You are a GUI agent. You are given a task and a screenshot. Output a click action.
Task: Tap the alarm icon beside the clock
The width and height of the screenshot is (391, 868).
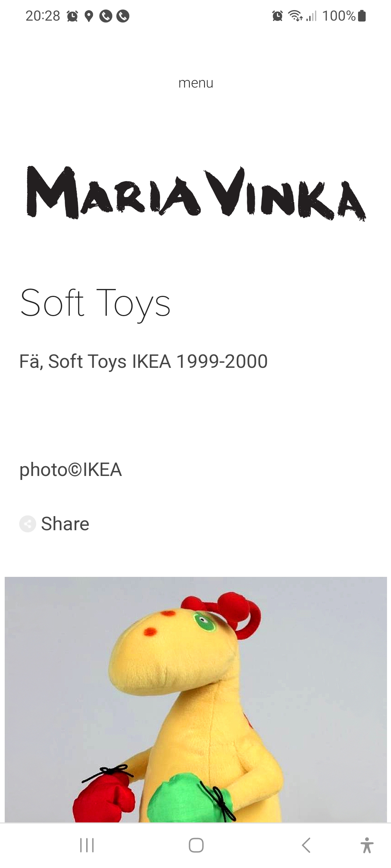pyautogui.click(x=72, y=16)
